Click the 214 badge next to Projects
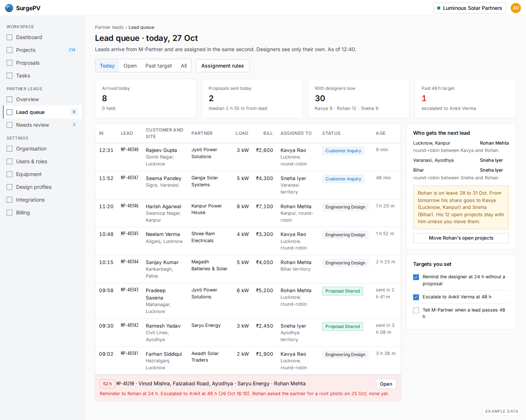Screen dimensions: 526x420 pos(72,50)
